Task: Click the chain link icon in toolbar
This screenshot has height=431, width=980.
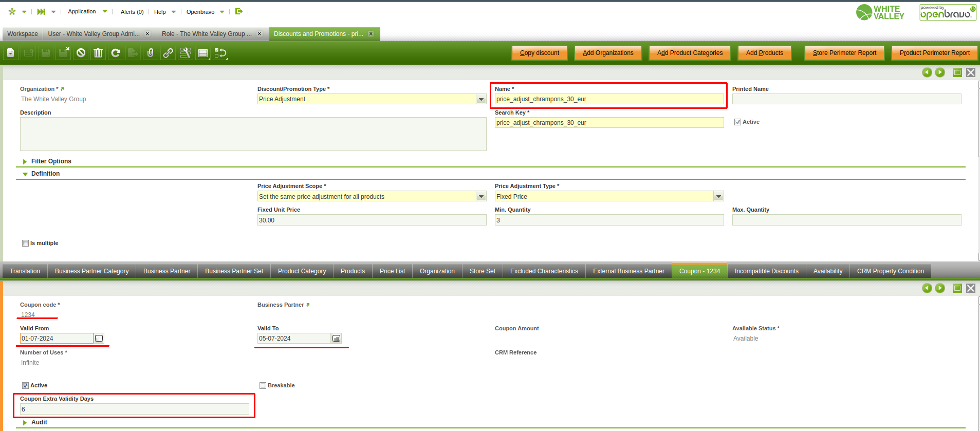Action: [168, 53]
